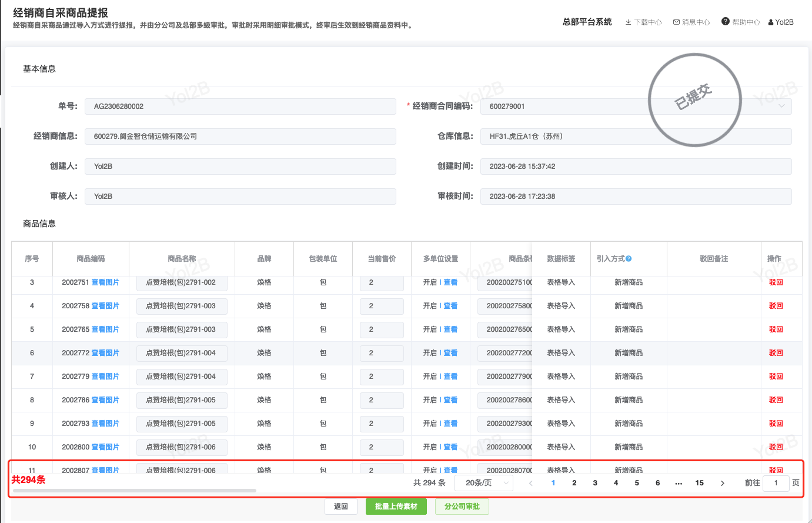
Task: Click 驳回 for row 6
Action: (x=776, y=353)
